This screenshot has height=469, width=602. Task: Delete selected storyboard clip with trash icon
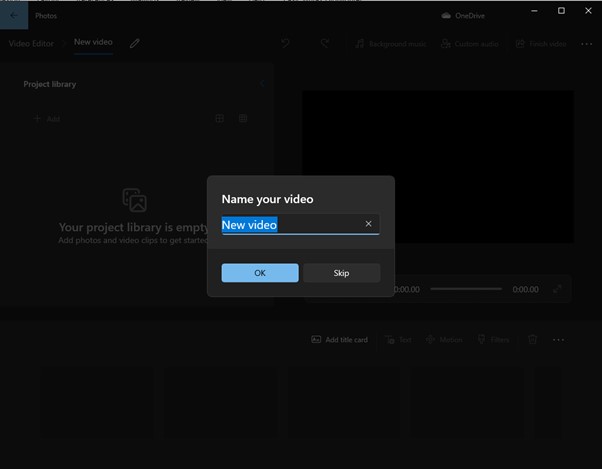tap(533, 339)
